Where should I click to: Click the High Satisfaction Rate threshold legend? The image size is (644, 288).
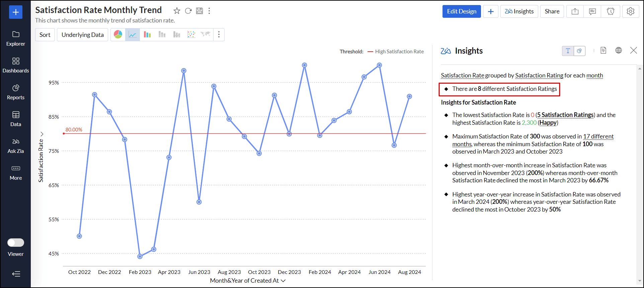tap(399, 52)
